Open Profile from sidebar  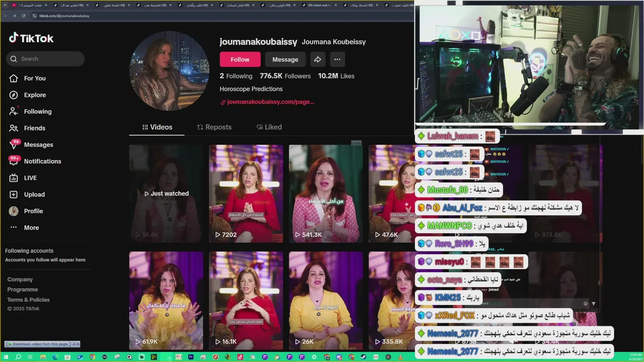coord(33,211)
